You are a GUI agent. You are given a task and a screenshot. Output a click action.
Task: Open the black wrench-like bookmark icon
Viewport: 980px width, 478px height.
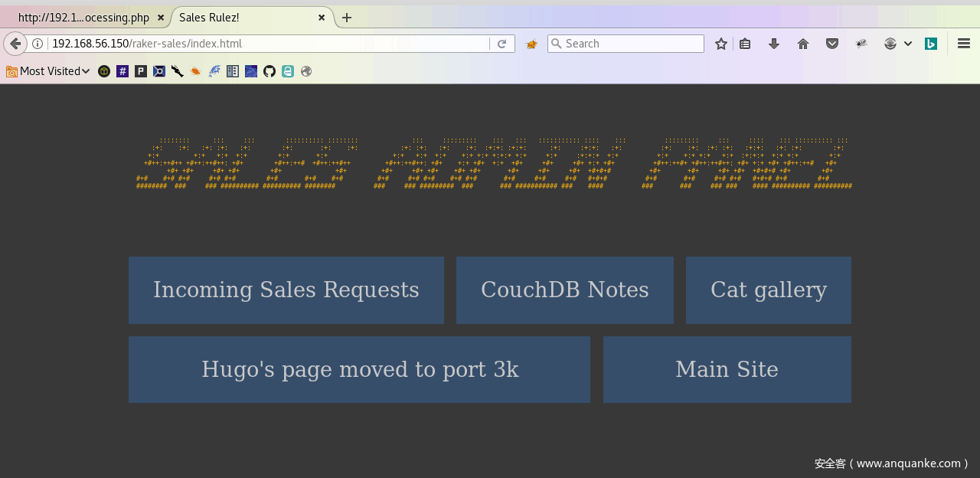tap(178, 71)
